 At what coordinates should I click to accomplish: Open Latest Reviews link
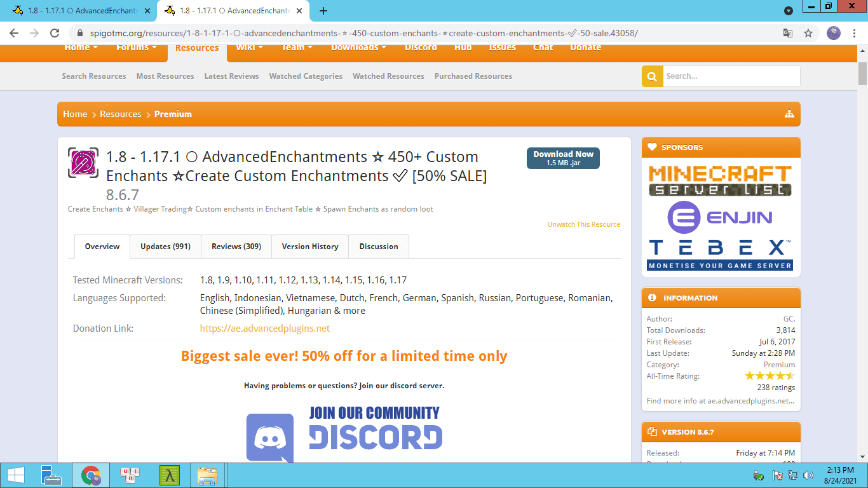[231, 76]
